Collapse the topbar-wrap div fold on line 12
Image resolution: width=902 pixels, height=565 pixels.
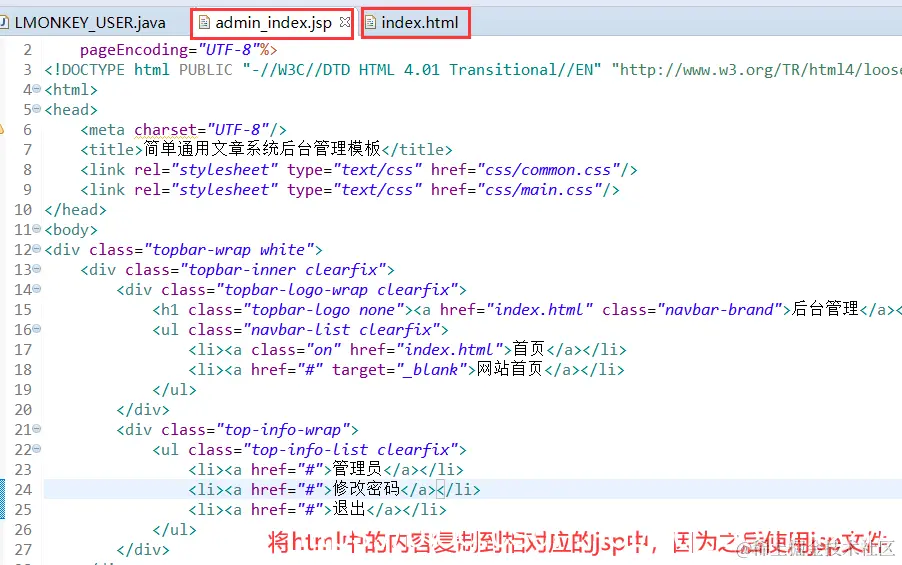(x=37, y=249)
